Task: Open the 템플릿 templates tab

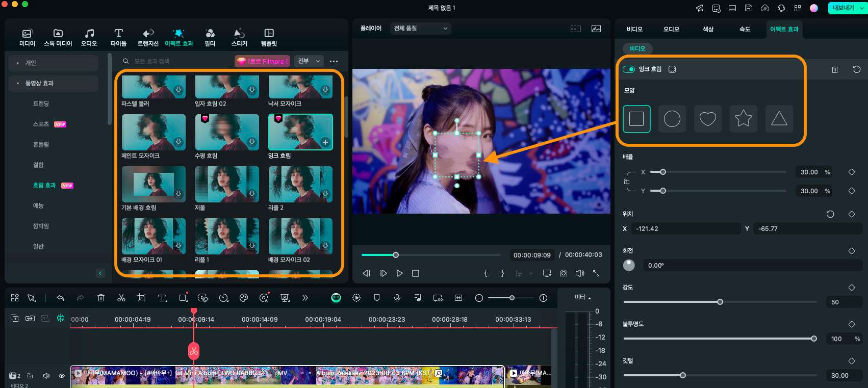Action: 269,38
